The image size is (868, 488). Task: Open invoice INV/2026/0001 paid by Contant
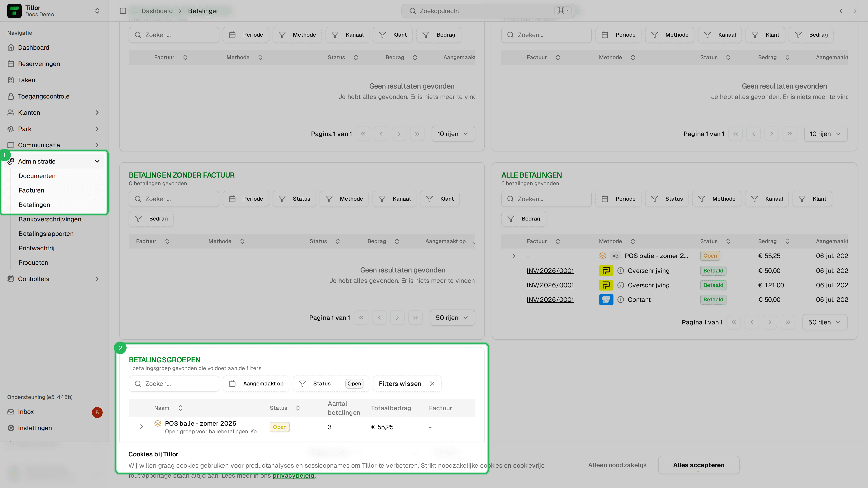tap(550, 300)
